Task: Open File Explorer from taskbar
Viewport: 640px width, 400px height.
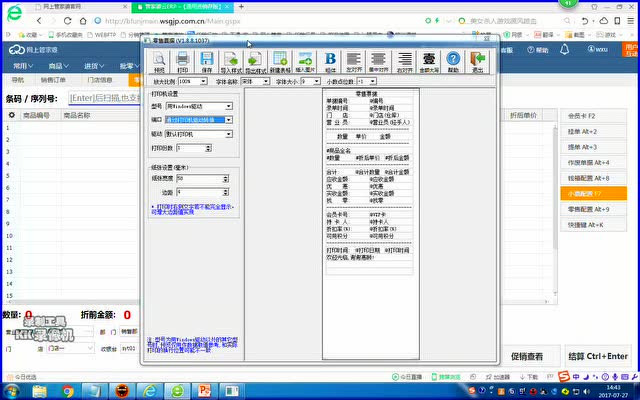Action: click(40, 391)
